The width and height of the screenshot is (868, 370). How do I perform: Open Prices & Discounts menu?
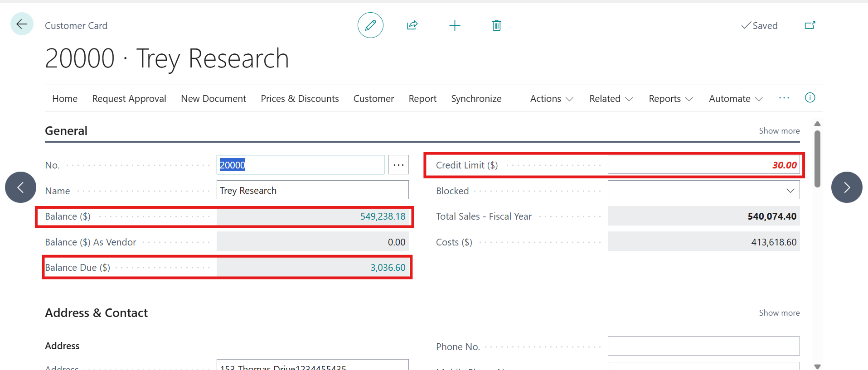pos(300,99)
